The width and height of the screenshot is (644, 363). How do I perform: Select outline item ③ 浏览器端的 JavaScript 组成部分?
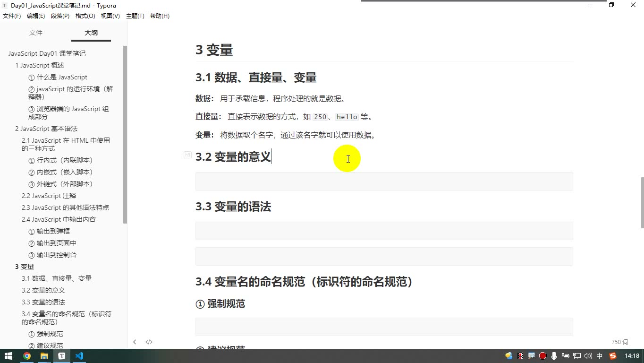(x=68, y=112)
